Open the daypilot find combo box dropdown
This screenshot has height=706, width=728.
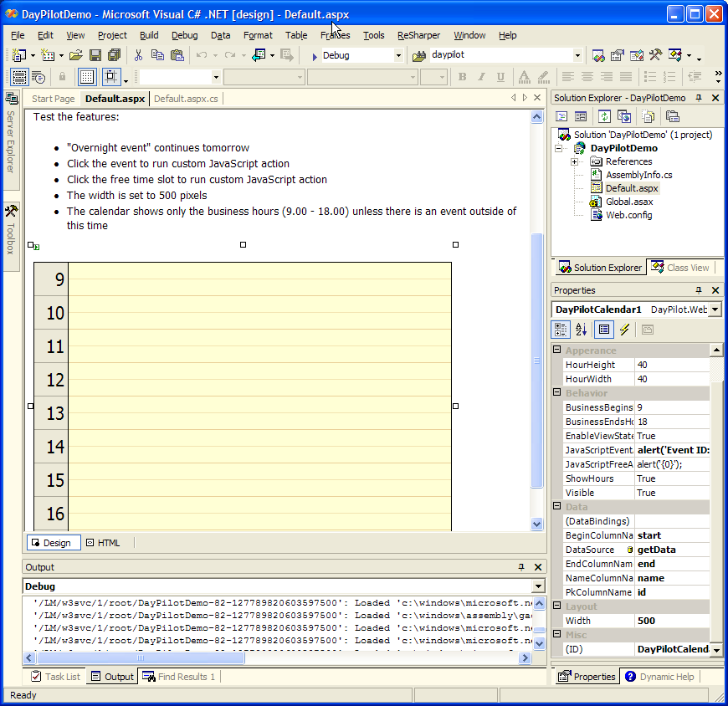pos(577,56)
